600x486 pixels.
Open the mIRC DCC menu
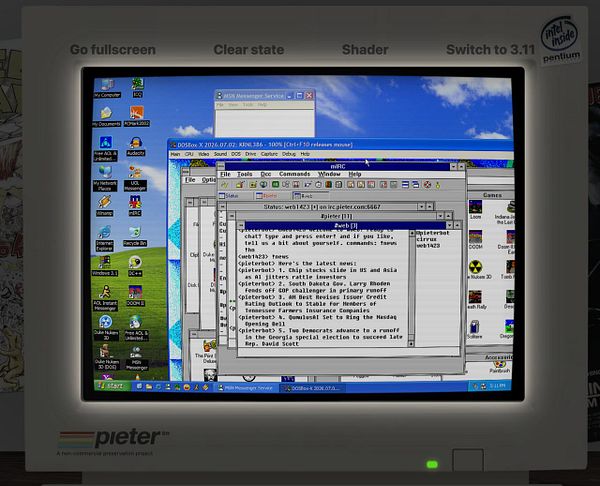(266, 174)
